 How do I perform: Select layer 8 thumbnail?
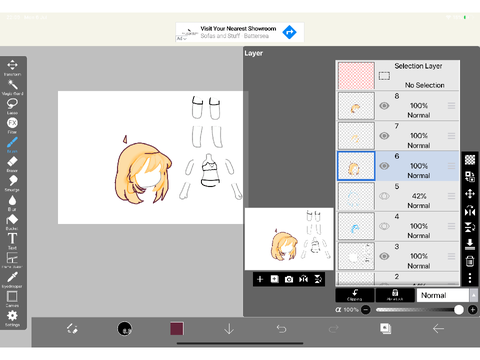[356, 106]
